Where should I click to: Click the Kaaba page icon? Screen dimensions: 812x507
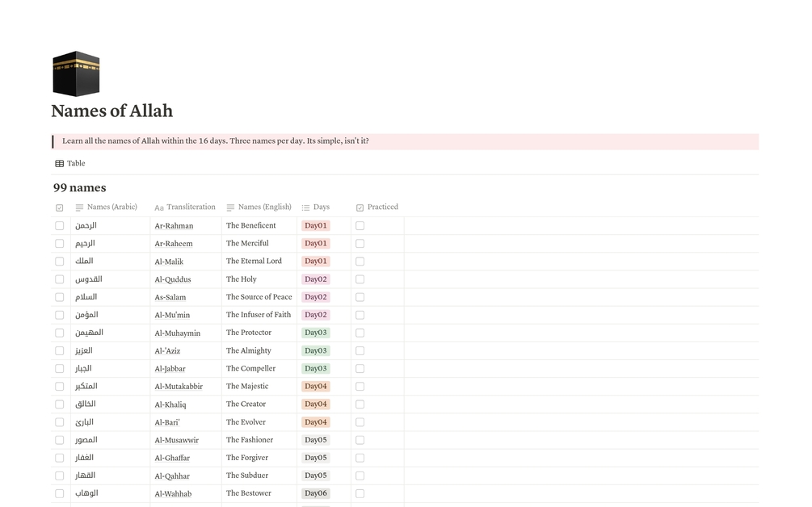76,73
